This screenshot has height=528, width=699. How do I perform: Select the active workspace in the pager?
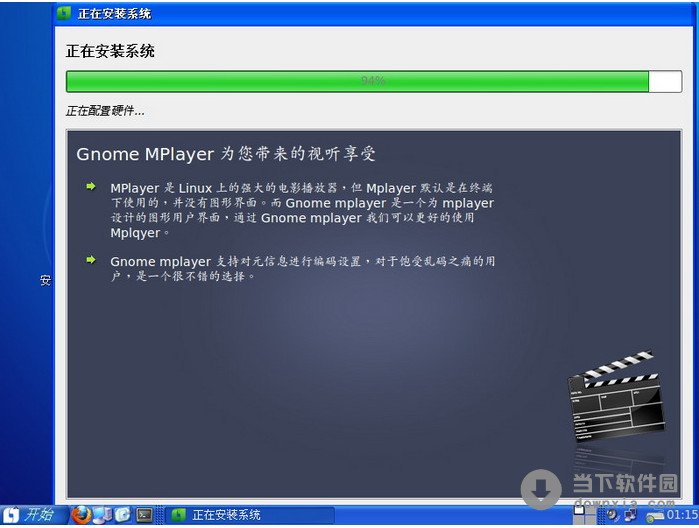[x=579, y=511]
